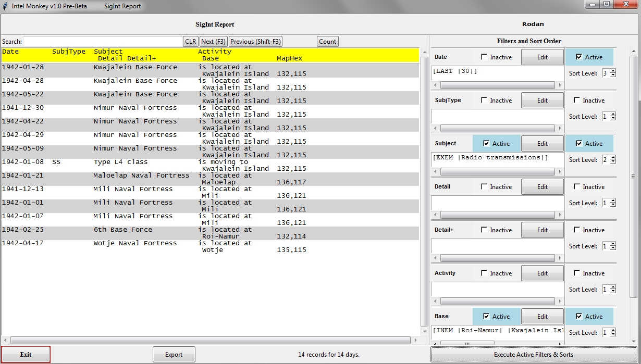The height and width of the screenshot is (364, 641).
Task: Toggle the Date filter Inactive checkbox
Action: coord(485,57)
